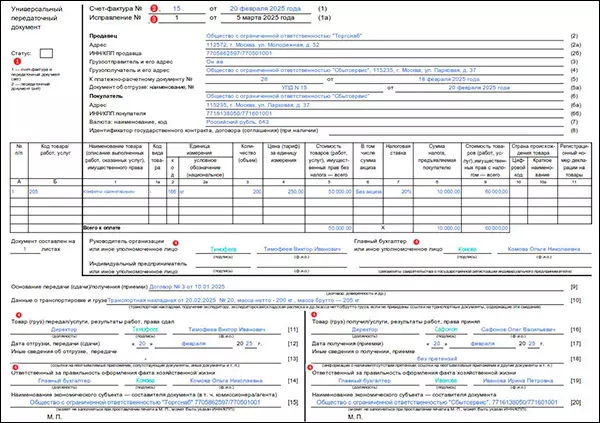Click red marker beside Исправление № label

click(x=153, y=18)
